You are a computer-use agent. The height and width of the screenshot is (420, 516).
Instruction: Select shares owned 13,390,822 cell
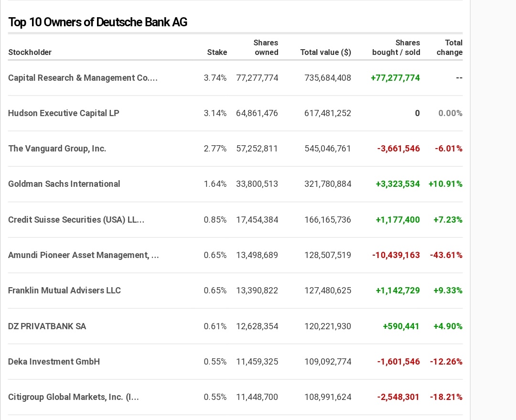257,291
